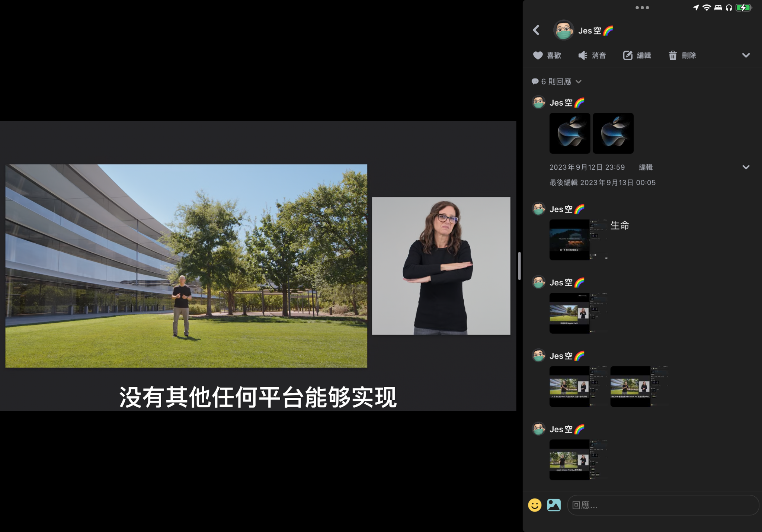The image size is (762, 532).
Task: Click 編輯 link beside 23:59 timestamp
Action: tap(646, 167)
